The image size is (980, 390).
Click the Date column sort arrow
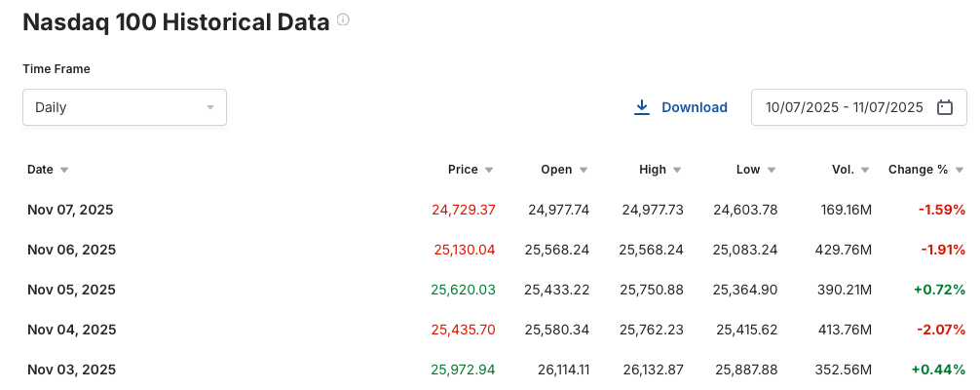64,170
